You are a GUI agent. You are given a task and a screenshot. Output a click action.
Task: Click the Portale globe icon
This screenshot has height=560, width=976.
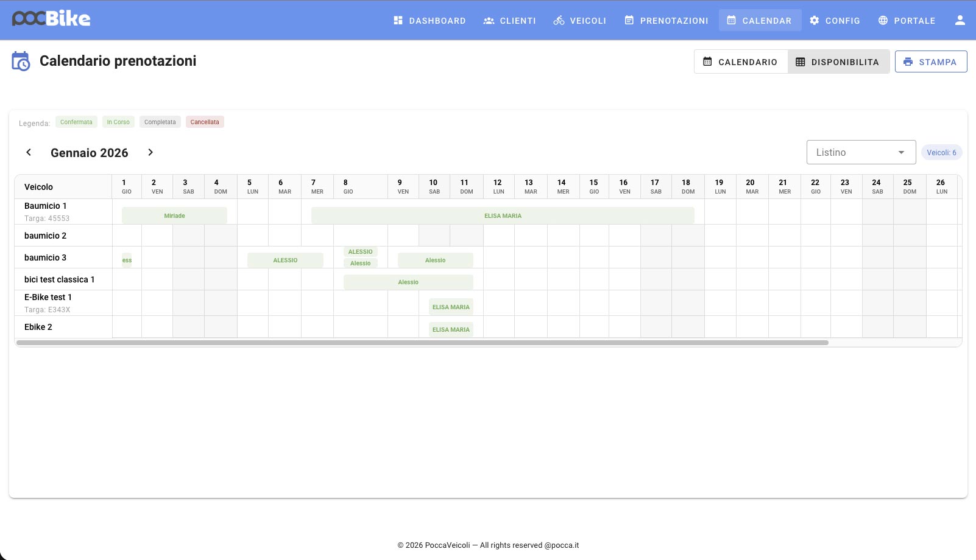(x=883, y=20)
